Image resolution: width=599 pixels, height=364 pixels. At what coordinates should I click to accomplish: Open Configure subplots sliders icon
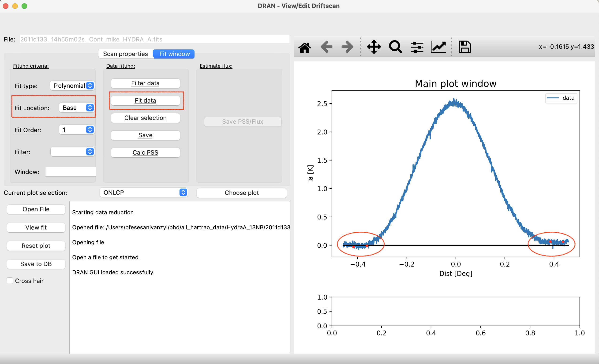pos(417,47)
